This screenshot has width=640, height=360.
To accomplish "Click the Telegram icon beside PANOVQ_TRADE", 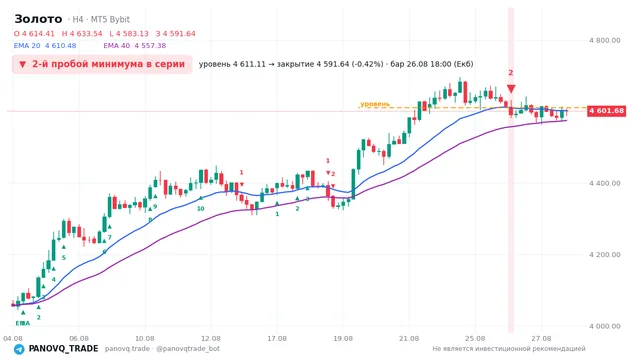I will tap(19, 349).
